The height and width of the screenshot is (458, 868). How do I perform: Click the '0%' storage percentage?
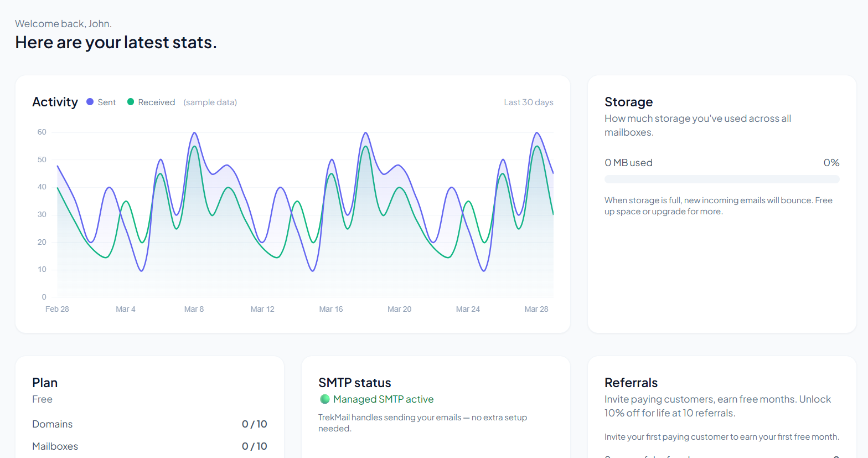[x=831, y=163]
